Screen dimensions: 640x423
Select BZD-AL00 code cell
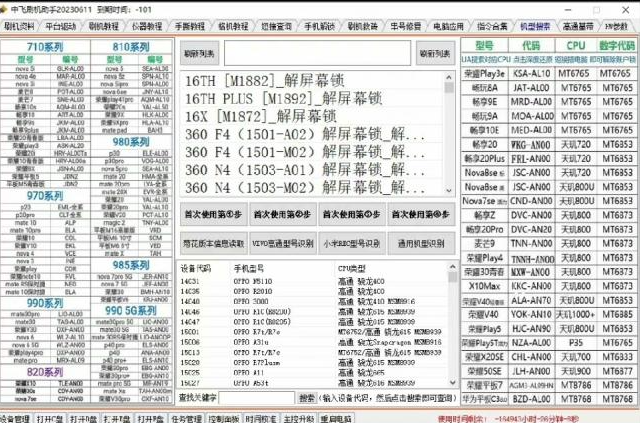coord(531,399)
